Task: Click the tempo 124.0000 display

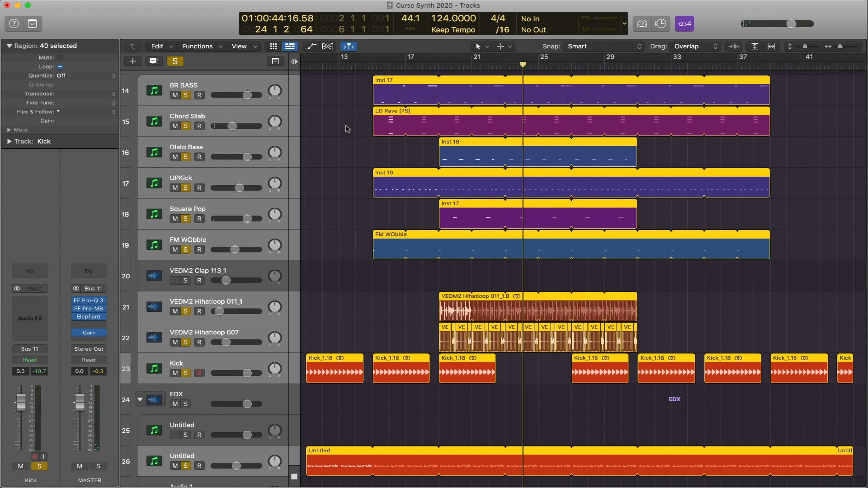Action: point(453,18)
